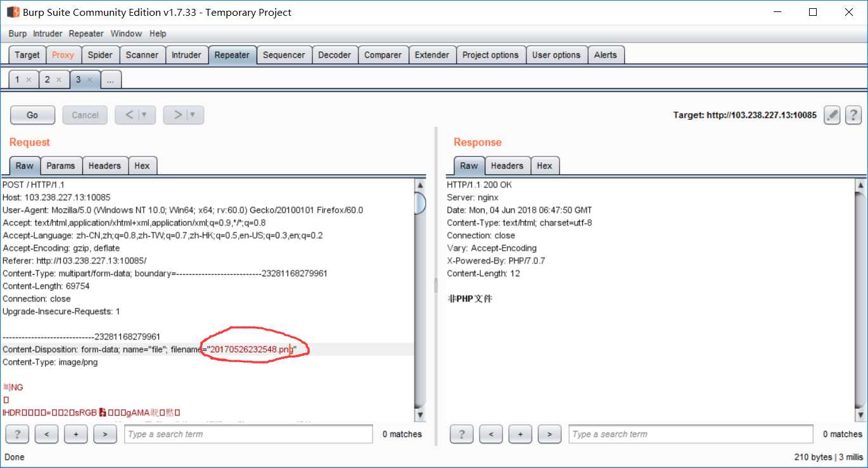
Task: Click the request search term input field
Action: pyautogui.click(x=248, y=434)
